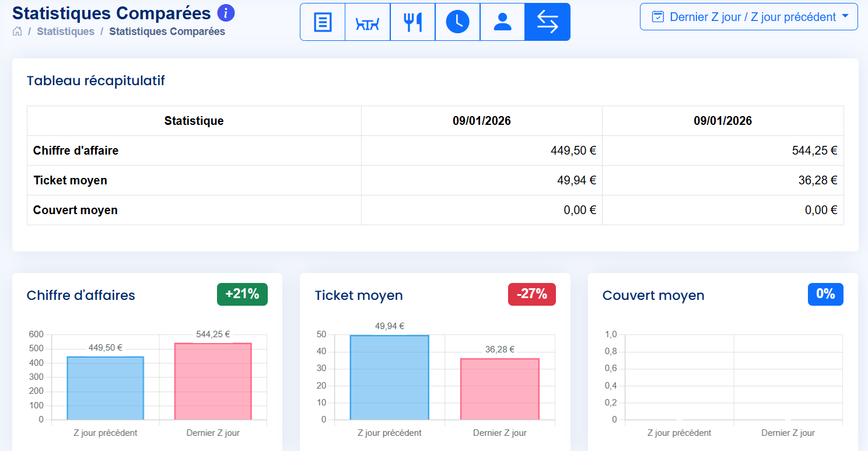Select the fork and knife statistics icon
Image resolution: width=868 pixels, height=451 pixels.
point(412,22)
